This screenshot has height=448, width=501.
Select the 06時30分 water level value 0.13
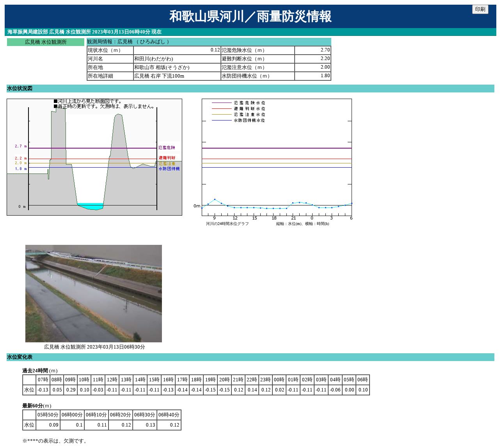click(145, 425)
